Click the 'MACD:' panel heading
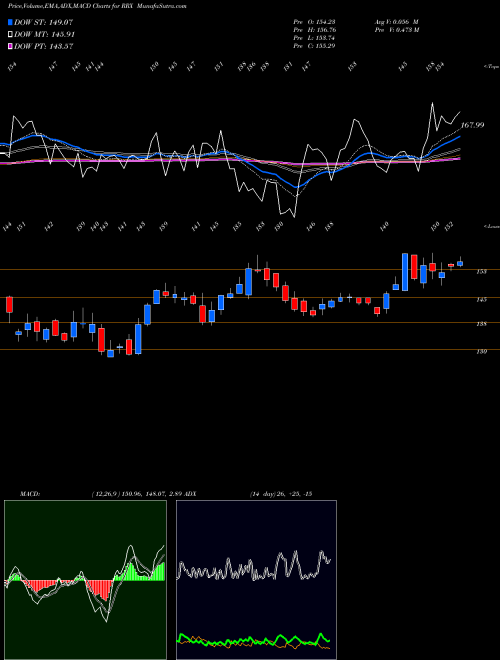This screenshot has height=660, width=500. [30, 494]
